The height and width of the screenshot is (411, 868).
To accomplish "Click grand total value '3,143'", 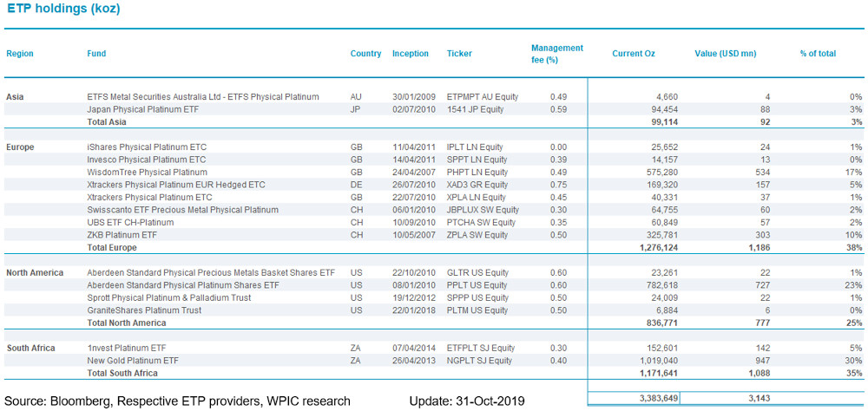I will [x=759, y=398].
